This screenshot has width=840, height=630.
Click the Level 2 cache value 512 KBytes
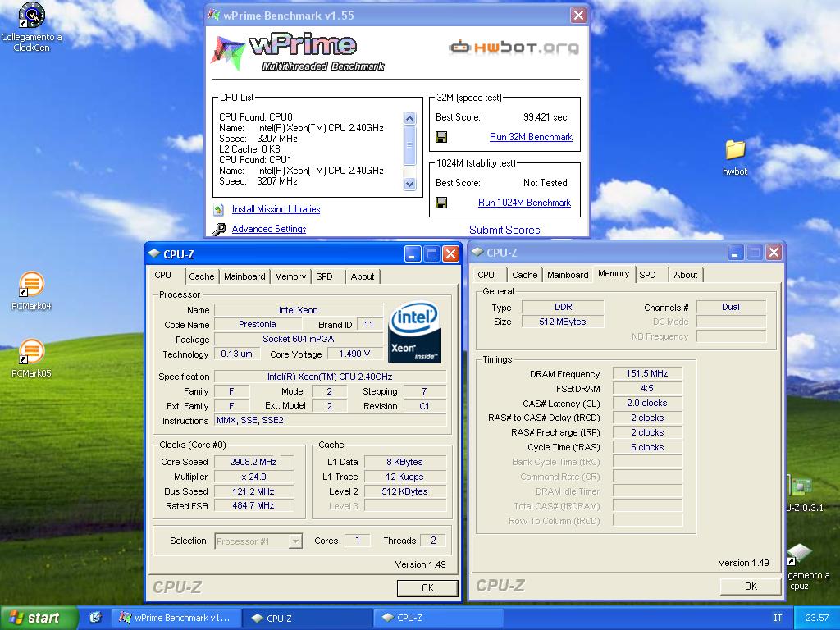point(404,491)
